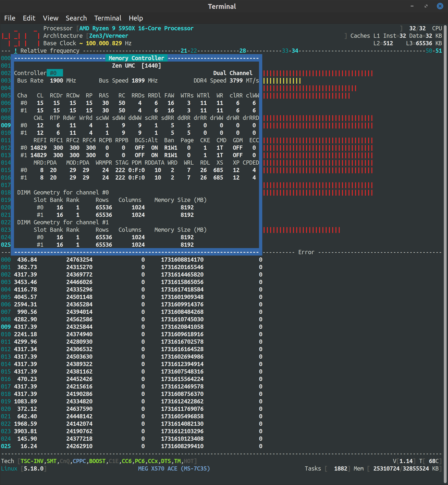Image resolution: width=448 pixels, height=485 pixels.
Task: Click the ECC column header
Action: click(x=254, y=140)
